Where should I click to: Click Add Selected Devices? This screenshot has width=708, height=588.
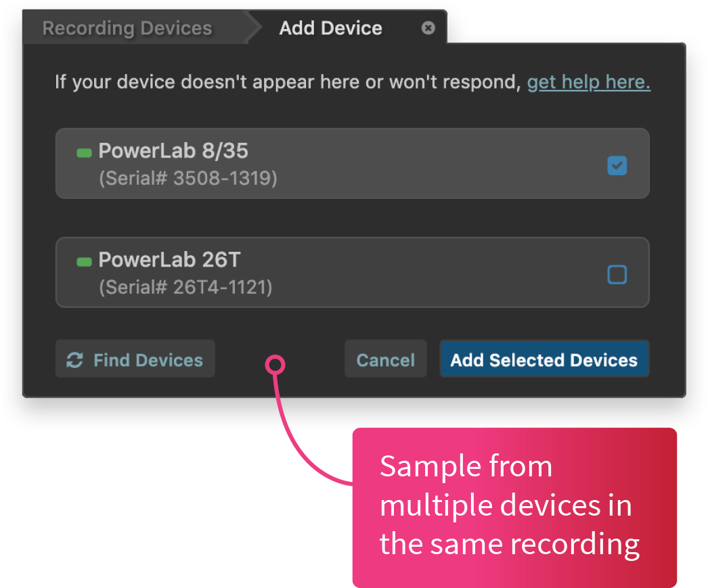[x=544, y=360]
